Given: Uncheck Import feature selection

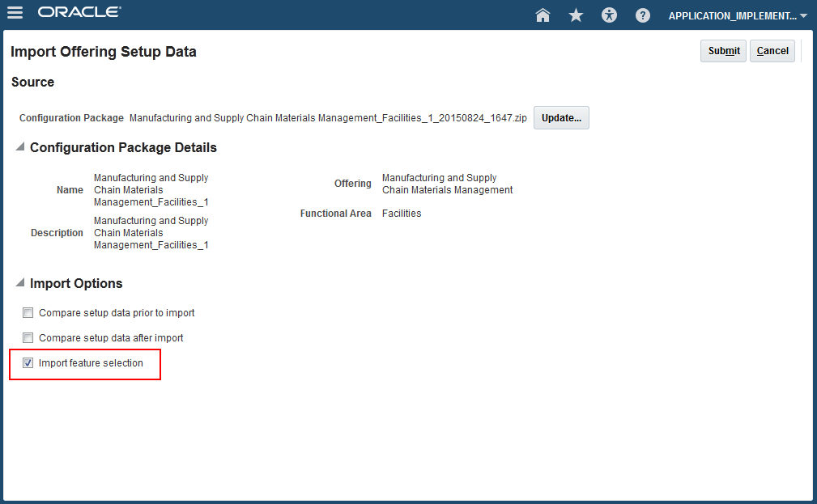Looking at the screenshot, I should [28, 363].
